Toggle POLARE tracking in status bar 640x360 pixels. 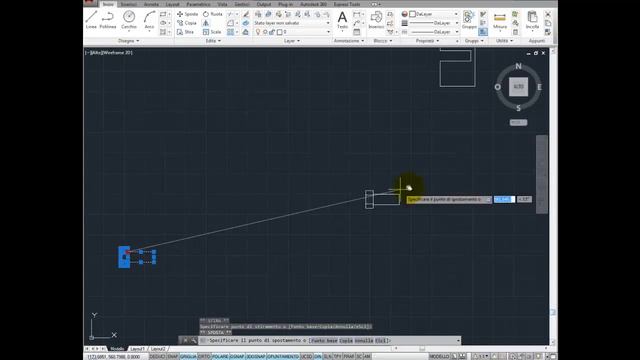tap(220, 357)
